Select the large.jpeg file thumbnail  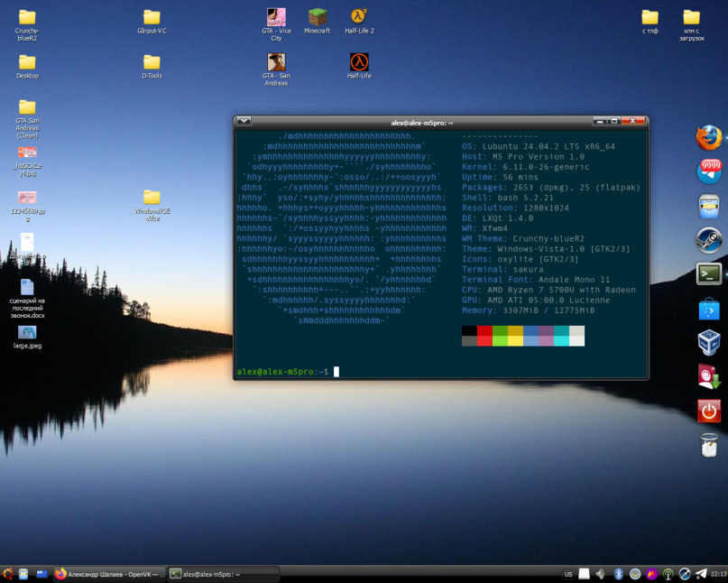click(x=27, y=332)
